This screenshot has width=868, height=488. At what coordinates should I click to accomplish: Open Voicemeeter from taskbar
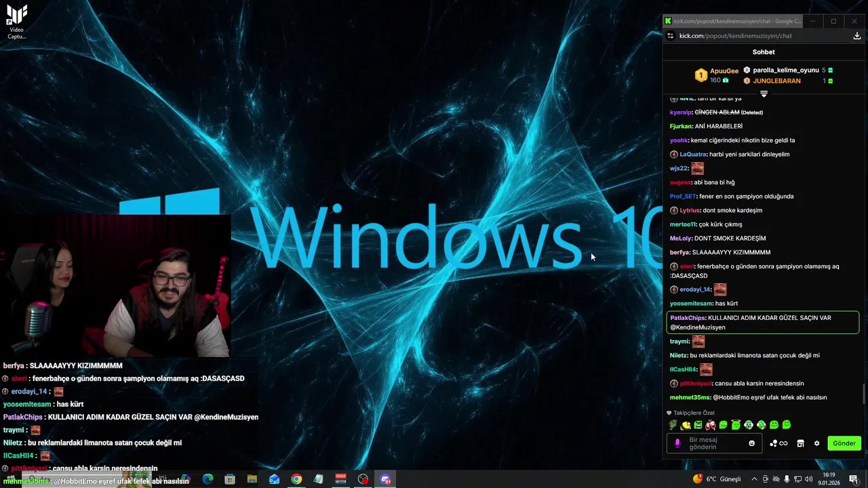(341, 479)
